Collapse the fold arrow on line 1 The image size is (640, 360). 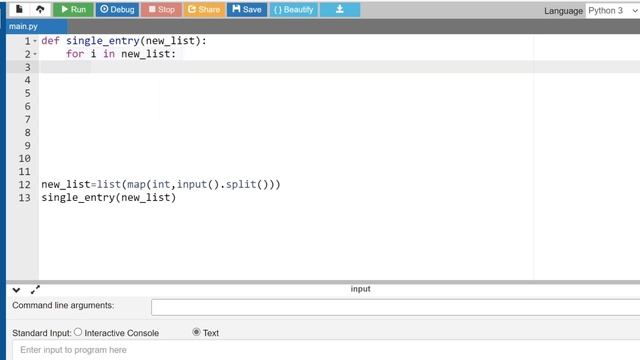[35, 41]
